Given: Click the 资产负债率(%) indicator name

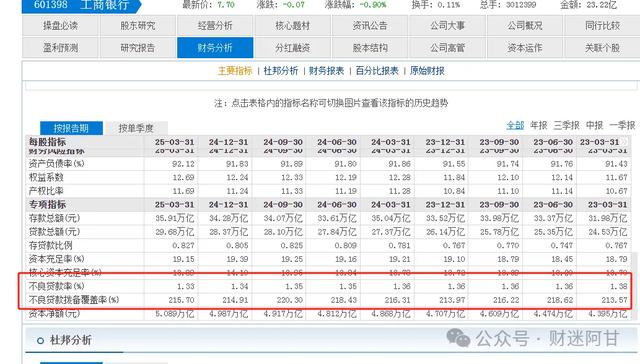Looking at the screenshot, I should pos(56,164).
